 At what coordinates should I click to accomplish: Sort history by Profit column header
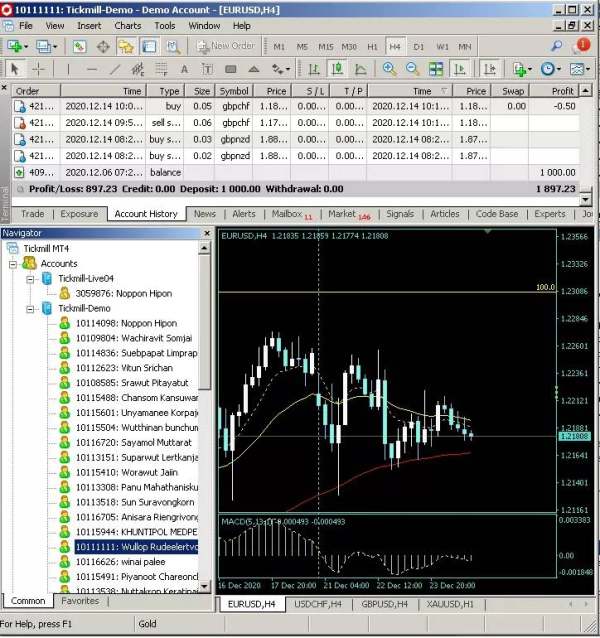point(554,91)
